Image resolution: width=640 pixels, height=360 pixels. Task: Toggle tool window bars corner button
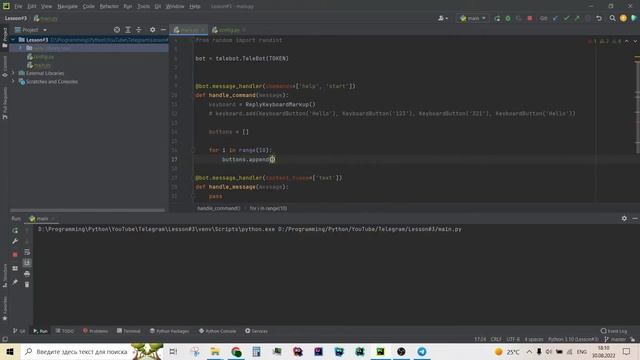click(x=5, y=339)
